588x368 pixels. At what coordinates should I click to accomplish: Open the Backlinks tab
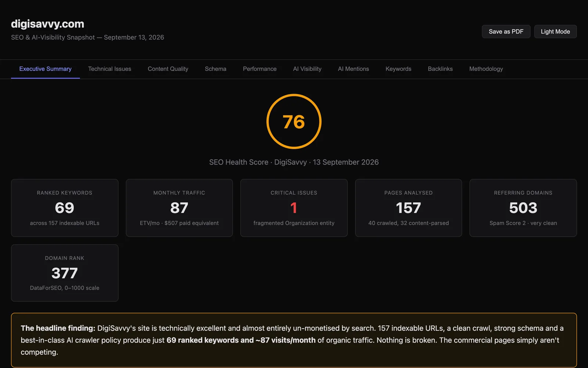click(440, 69)
